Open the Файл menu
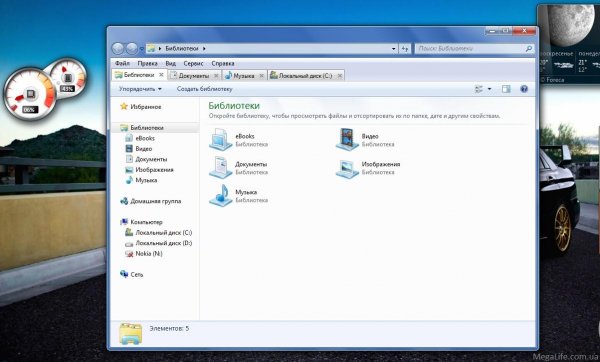 tap(122, 63)
